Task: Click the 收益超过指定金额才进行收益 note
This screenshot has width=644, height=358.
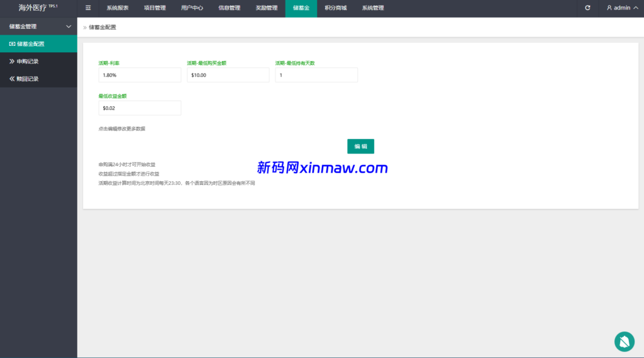Action: (129, 174)
